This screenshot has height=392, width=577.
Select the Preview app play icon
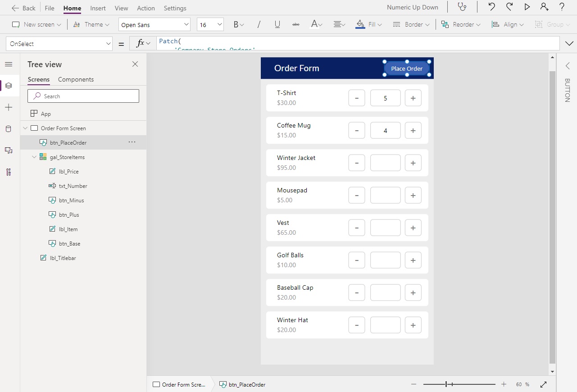pyautogui.click(x=527, y=7)
